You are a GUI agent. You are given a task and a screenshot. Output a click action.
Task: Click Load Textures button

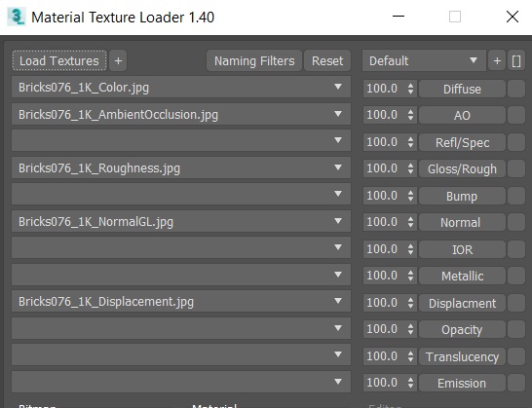tap(59, 60)
